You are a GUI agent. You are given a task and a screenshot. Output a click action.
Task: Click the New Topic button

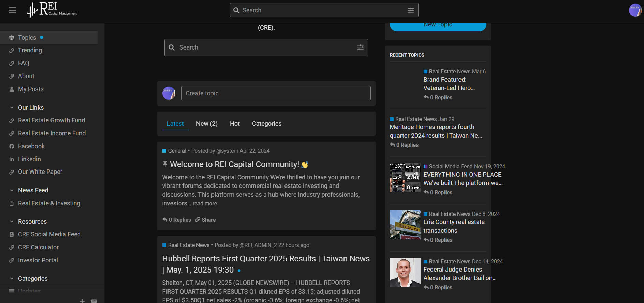[x=438, y=26]
